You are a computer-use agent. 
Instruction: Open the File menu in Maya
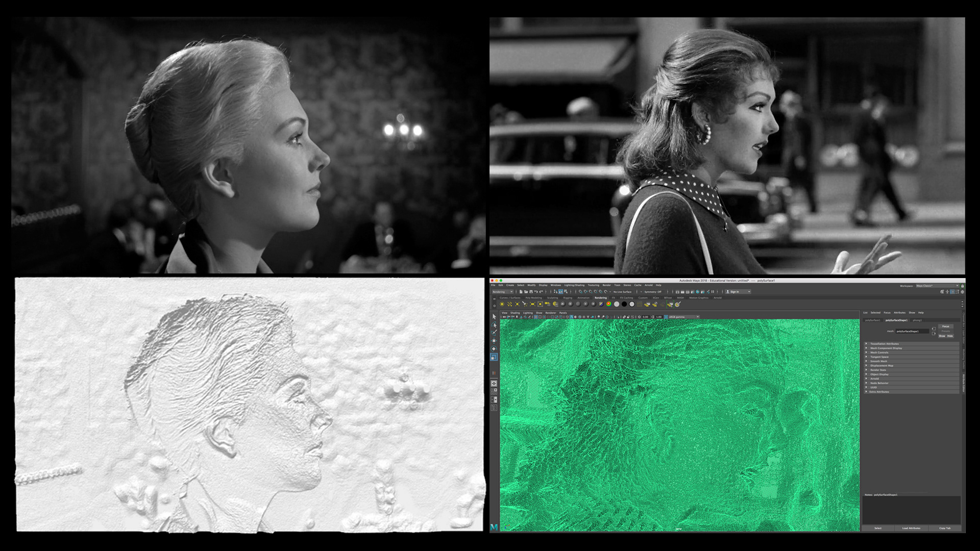click(493, 285)
